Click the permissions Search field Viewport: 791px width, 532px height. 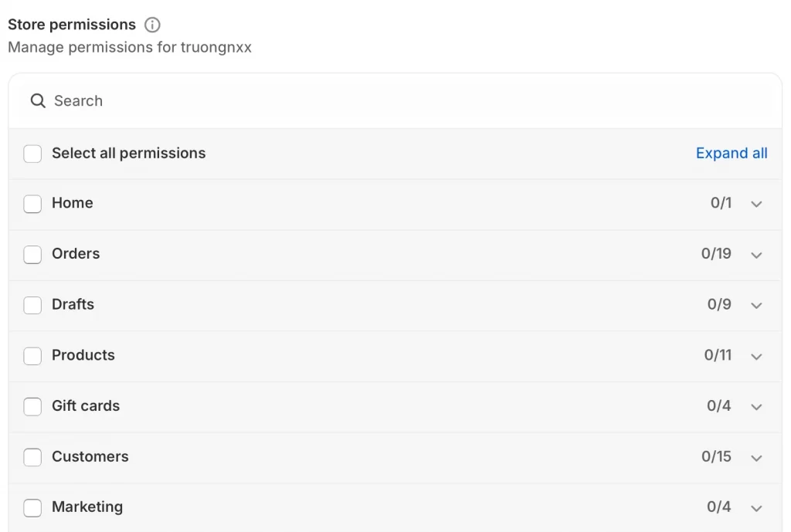pyautogui.click(x=386, y=101)
